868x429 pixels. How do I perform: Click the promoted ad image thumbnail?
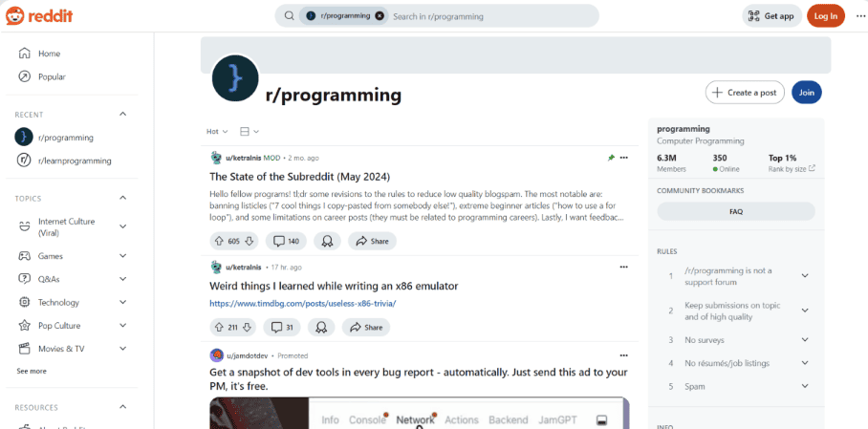pos(419,413)
